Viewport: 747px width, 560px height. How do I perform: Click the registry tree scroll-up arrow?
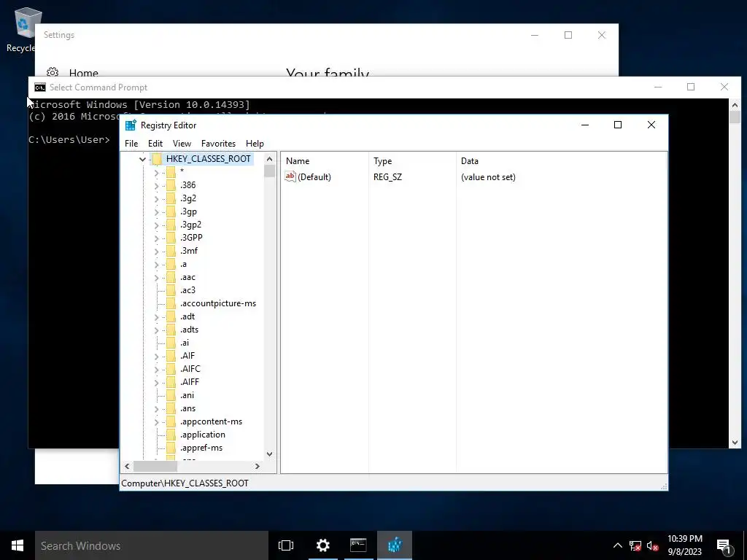pyautogui.click(x=270, y=159)
